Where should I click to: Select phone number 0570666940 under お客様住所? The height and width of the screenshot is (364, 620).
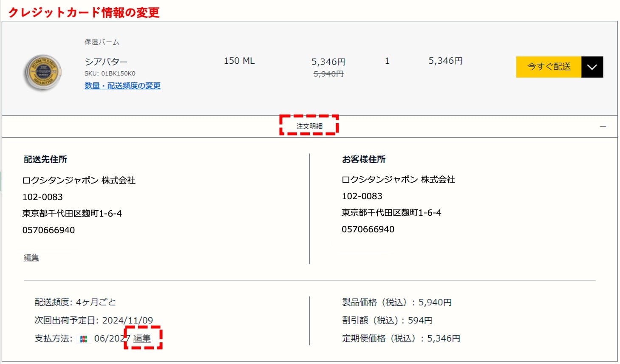click(368, 229)
